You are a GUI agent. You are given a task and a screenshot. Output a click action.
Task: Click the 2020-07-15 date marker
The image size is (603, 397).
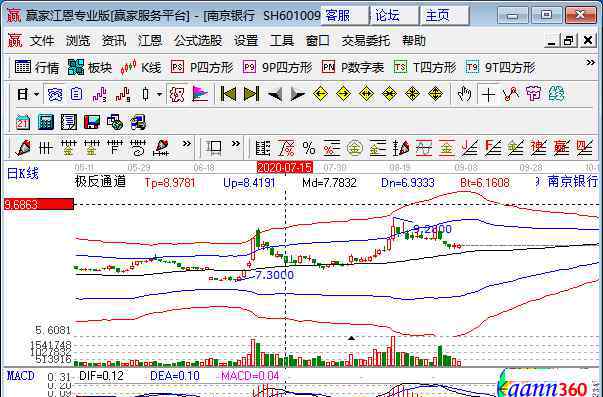pyautogui.click(x=285, y=168)
